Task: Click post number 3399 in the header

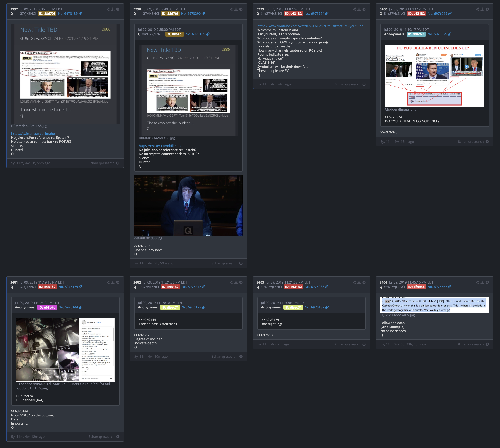Action: click(260, 9)
